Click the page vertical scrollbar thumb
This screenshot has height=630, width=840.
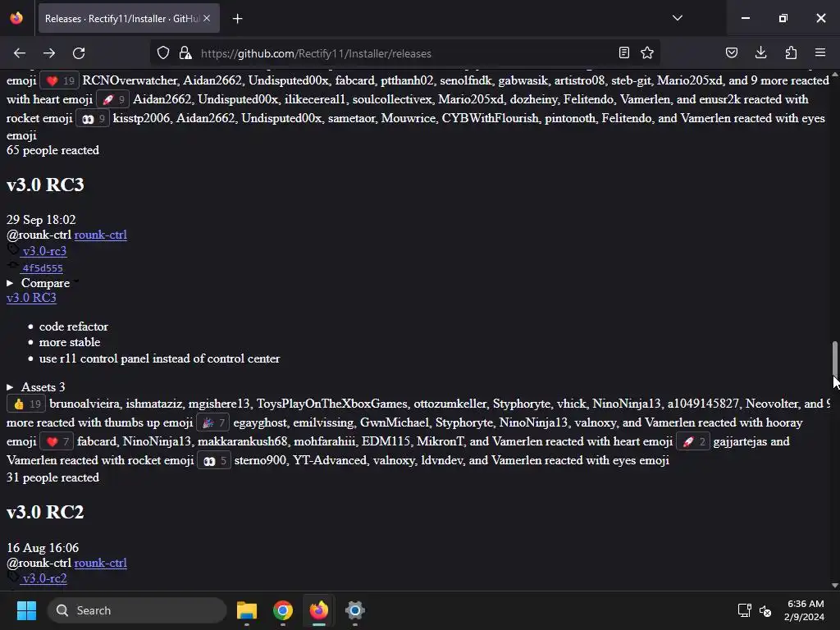(x=834, y=359)
